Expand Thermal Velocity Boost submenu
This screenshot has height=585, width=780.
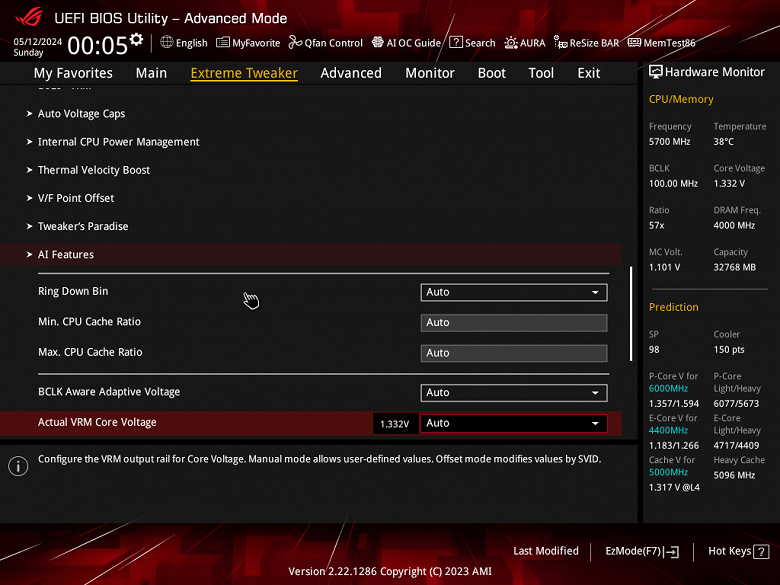click(94, 170)
